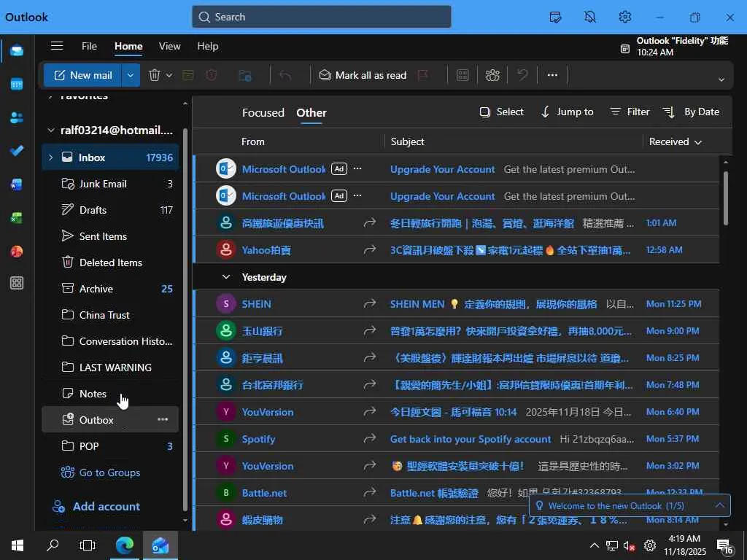The height and width of the screenshot is (560, 747).
Task: Open the notifications bell icon
Action: click(590, 17)
